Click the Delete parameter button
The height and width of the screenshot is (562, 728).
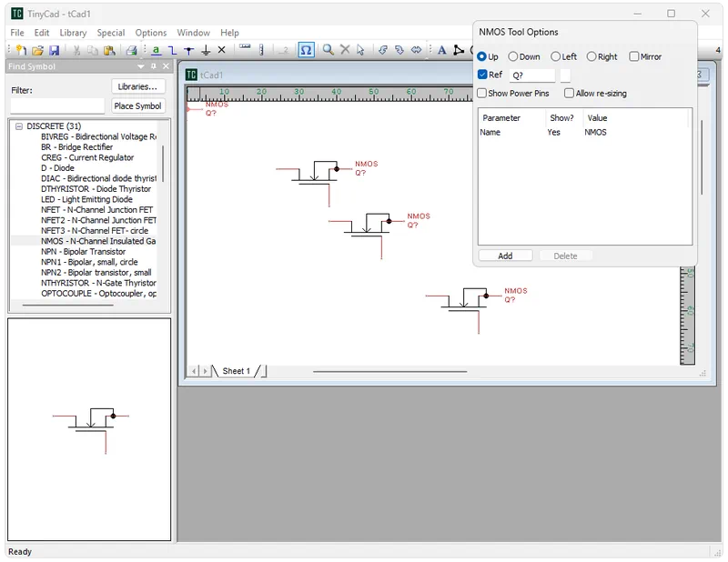coord(565,256)
